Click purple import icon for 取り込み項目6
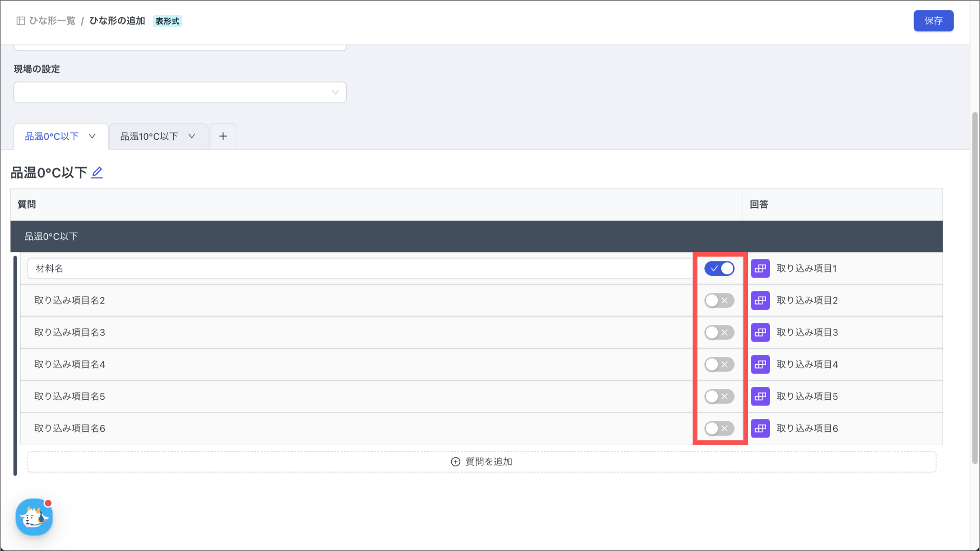 [x=760, y=428]
